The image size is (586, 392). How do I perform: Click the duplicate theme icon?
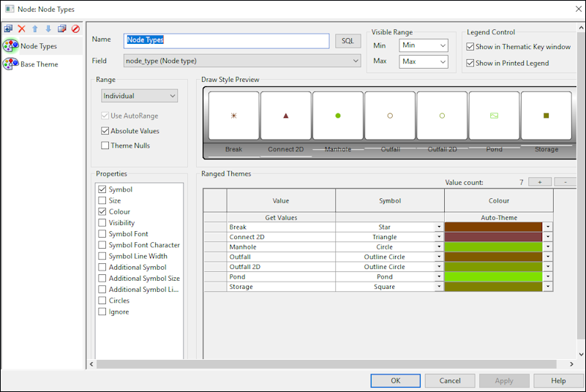pyautogui.click(x=61, y=29)
